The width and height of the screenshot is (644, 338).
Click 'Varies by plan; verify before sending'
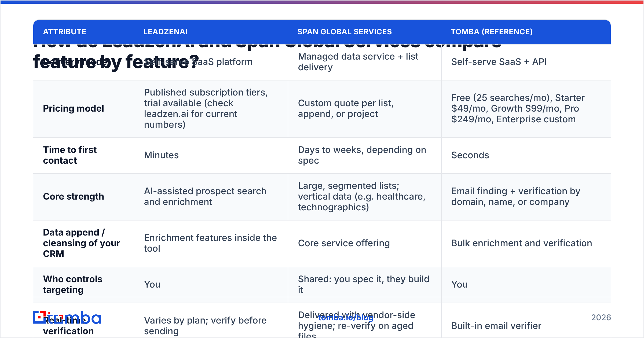(x=205, y=326)
